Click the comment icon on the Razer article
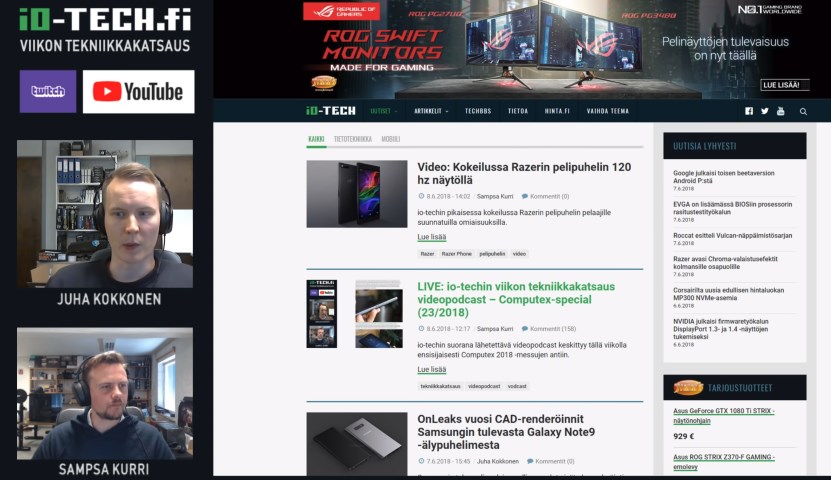The height and width of the screenshot is (480, 831). point(525,196)
